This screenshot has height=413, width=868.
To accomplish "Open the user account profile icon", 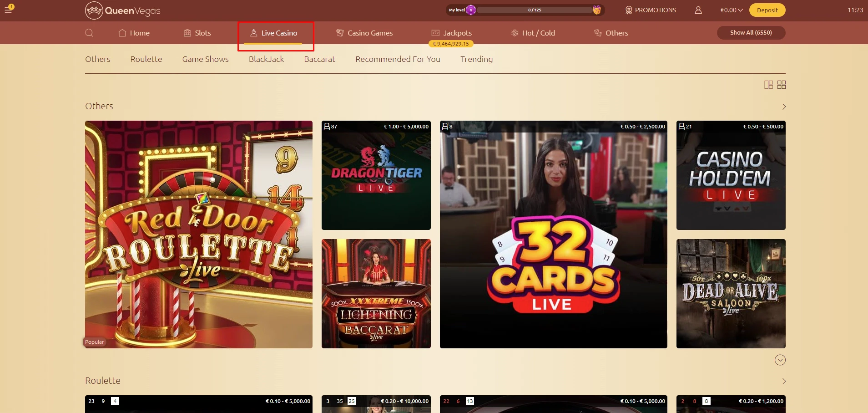I will (x=698, y=10).
